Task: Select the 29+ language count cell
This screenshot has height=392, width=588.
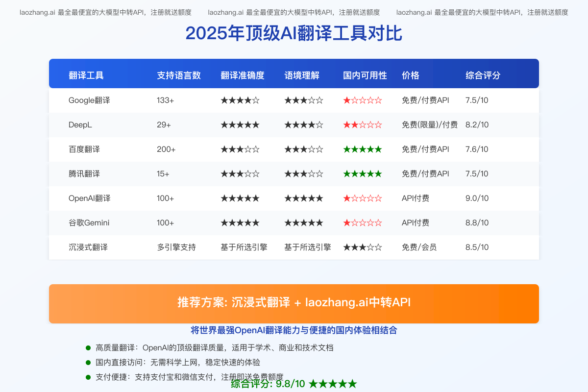Action: click(x=164, y=125)
